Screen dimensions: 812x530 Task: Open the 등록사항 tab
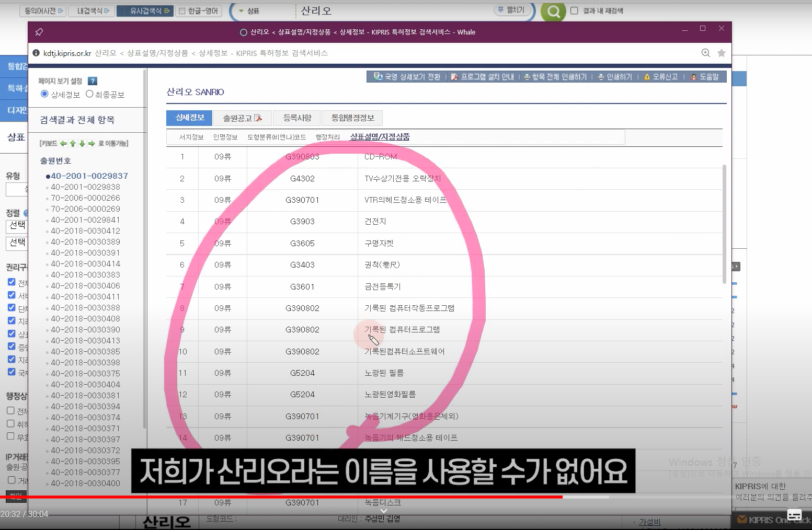click(297, 118)
